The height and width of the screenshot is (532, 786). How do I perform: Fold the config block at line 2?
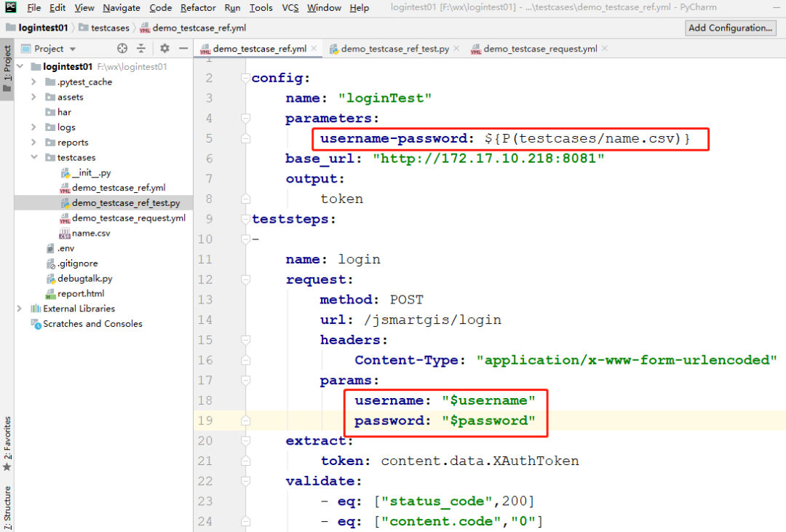(x=245, y=78)
